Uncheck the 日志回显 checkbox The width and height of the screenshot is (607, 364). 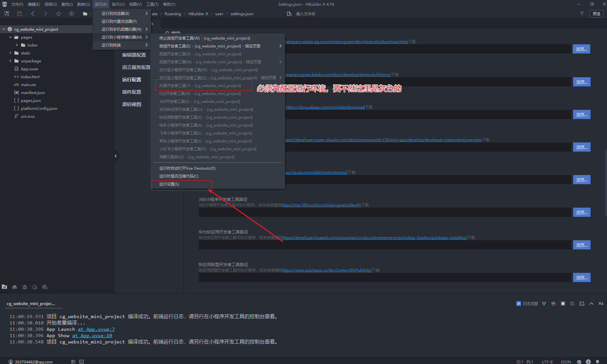(x=519, y=304)
